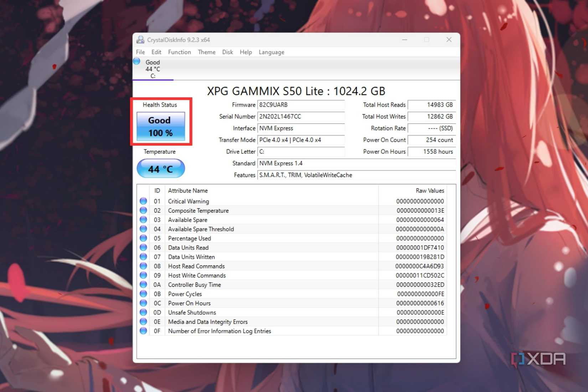Click the Percentage Used attribute name
The image size is (588, 392).
(190, 238)
